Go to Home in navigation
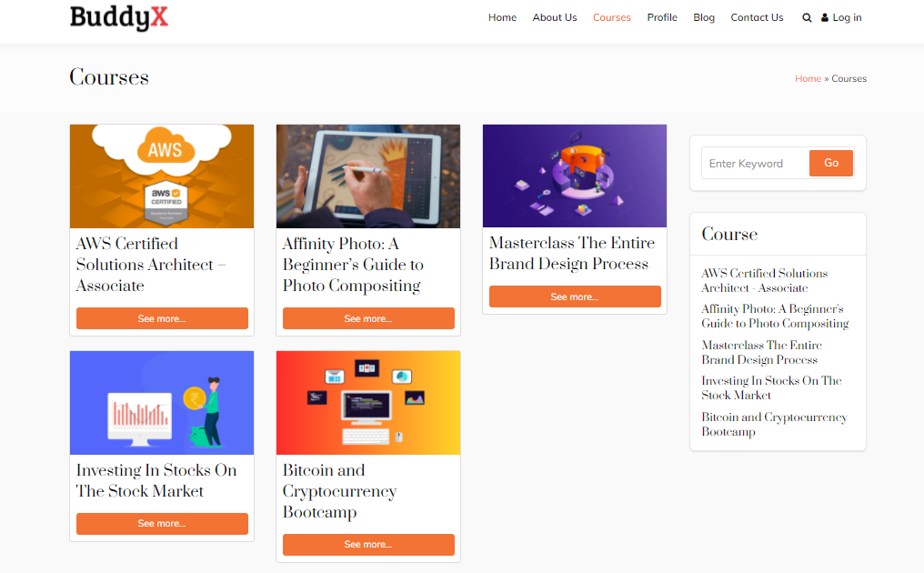924x573 pixels. pos(502,17)
